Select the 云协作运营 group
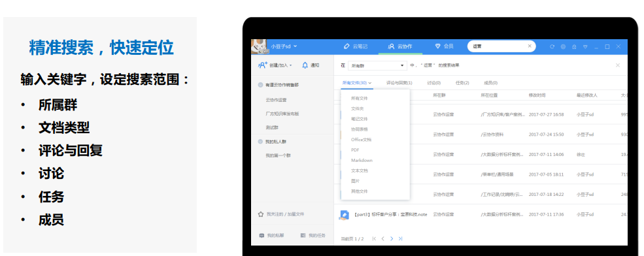 [277, 100]
